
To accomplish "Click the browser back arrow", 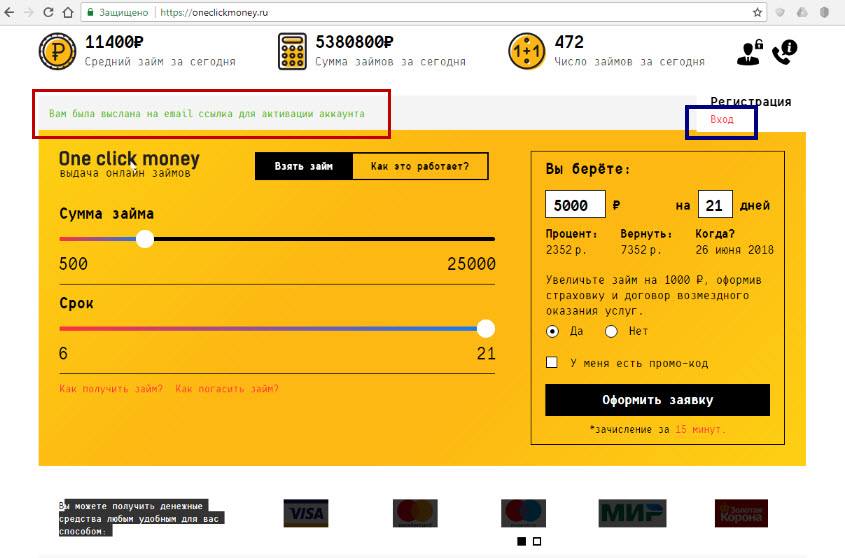I will [x=10, y=12].
